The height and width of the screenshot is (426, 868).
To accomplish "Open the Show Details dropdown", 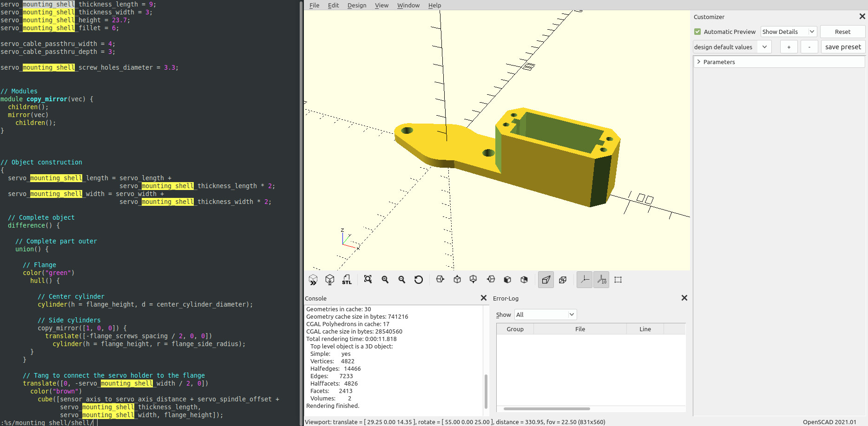I will point(789,32).
